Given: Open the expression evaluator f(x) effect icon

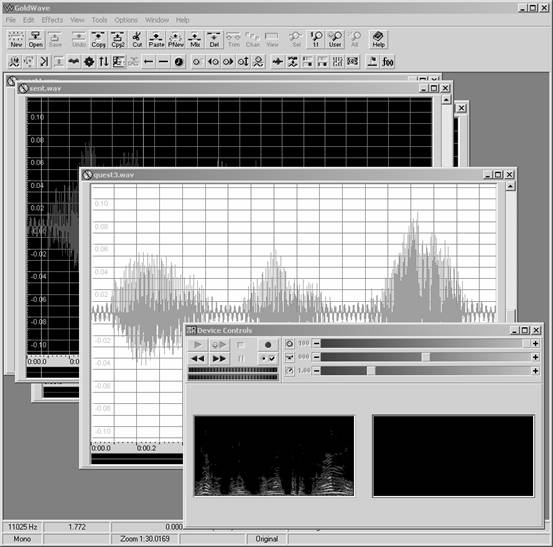Looking at the screenshot, I should point(388,62).
